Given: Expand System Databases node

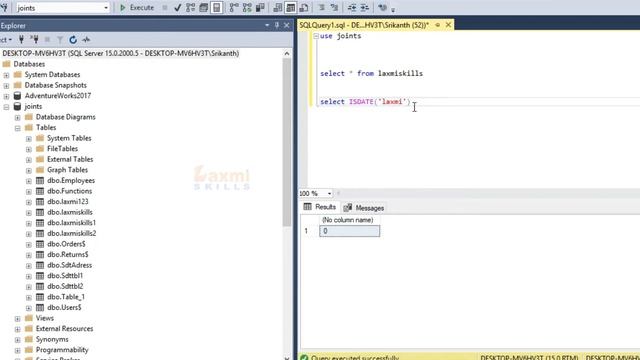Looking at the screenshot, I should click(x=6, y=75).
